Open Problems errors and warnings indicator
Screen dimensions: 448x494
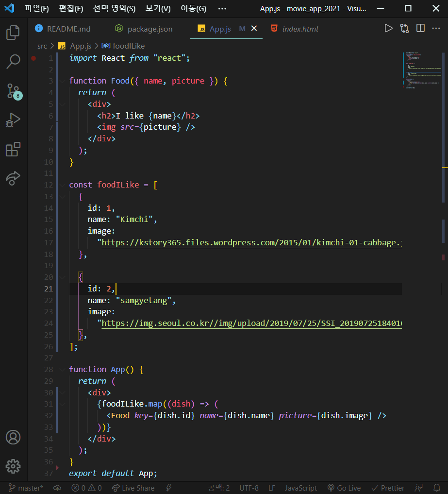86,488
